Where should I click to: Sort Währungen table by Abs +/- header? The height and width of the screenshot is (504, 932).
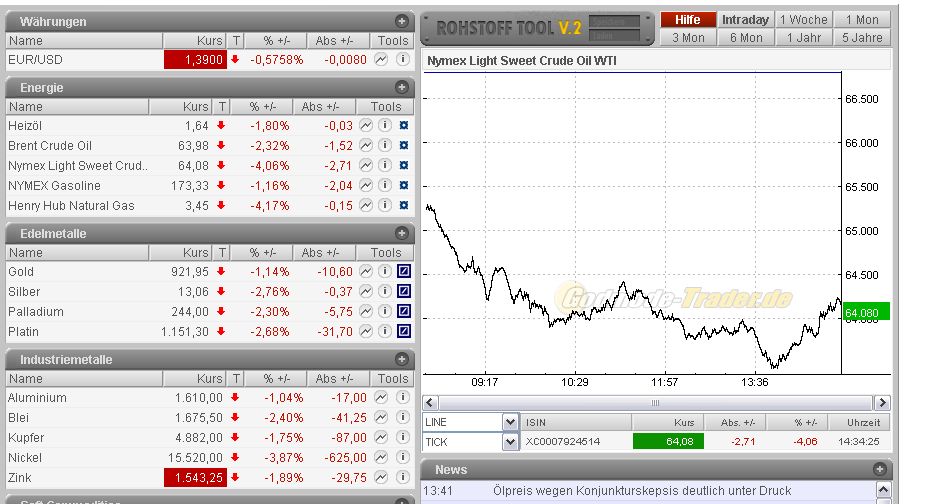[x=338, y=40]
